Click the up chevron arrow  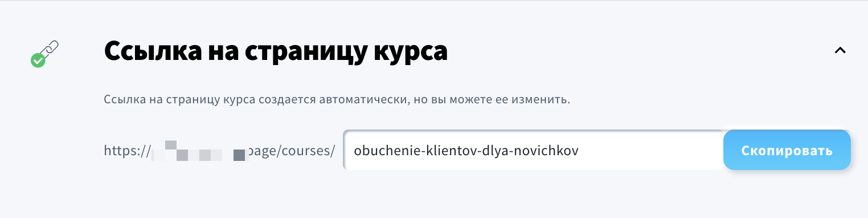(840, 51)
